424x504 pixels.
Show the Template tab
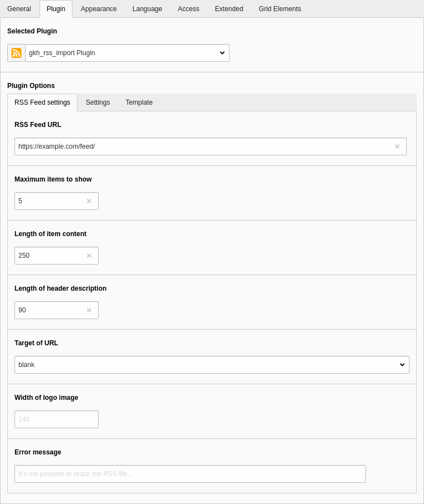tap(139, 102)
